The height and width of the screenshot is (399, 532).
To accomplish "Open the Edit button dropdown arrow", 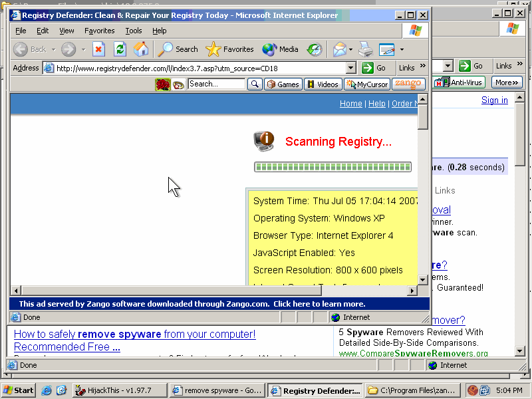I will pos(402,49).
